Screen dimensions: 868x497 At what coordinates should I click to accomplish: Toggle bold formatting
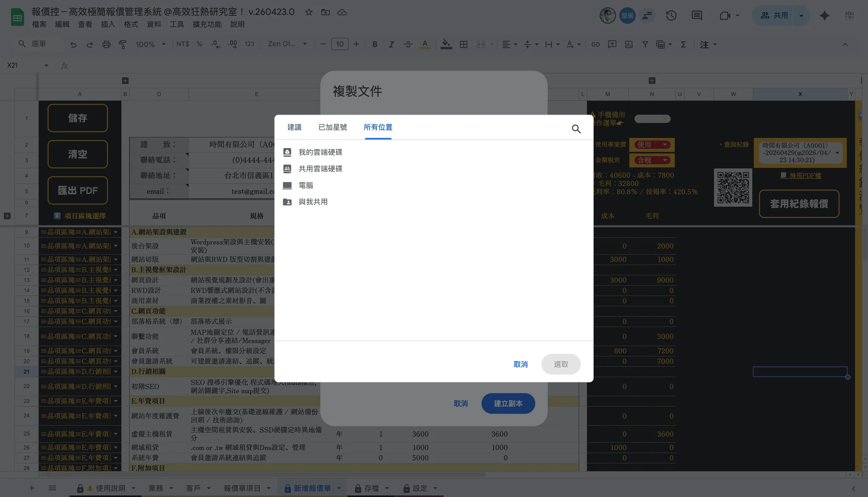(375, 44)
